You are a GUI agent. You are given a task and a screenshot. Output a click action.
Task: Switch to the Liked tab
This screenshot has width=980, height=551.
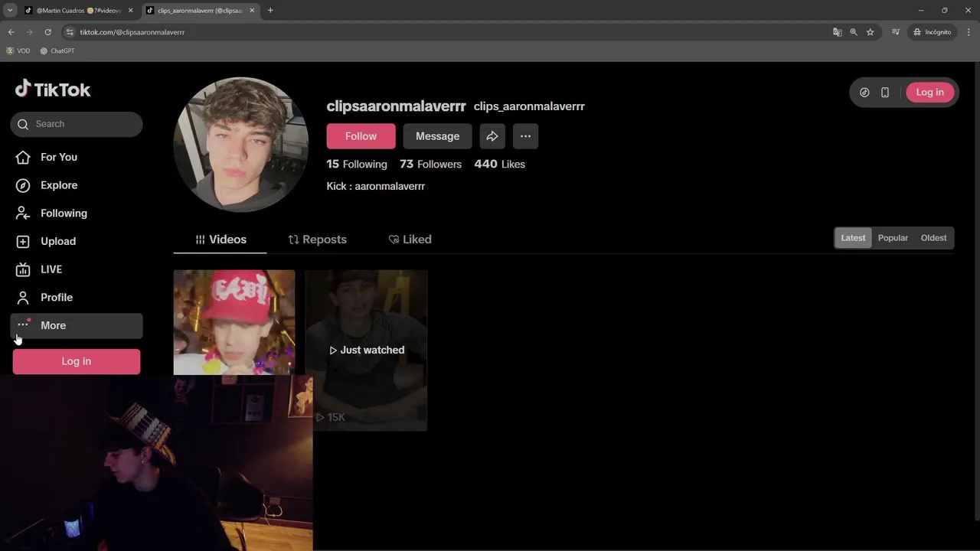point(410,240)
